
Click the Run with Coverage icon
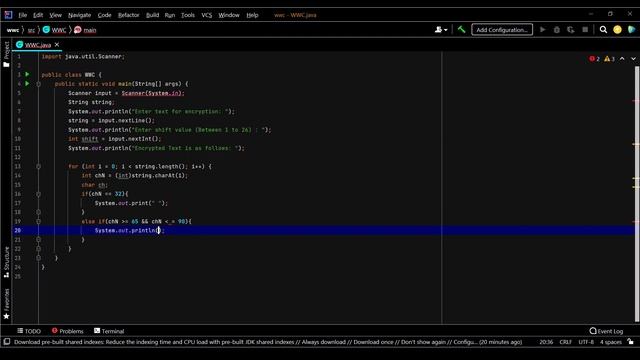[571, 29]
